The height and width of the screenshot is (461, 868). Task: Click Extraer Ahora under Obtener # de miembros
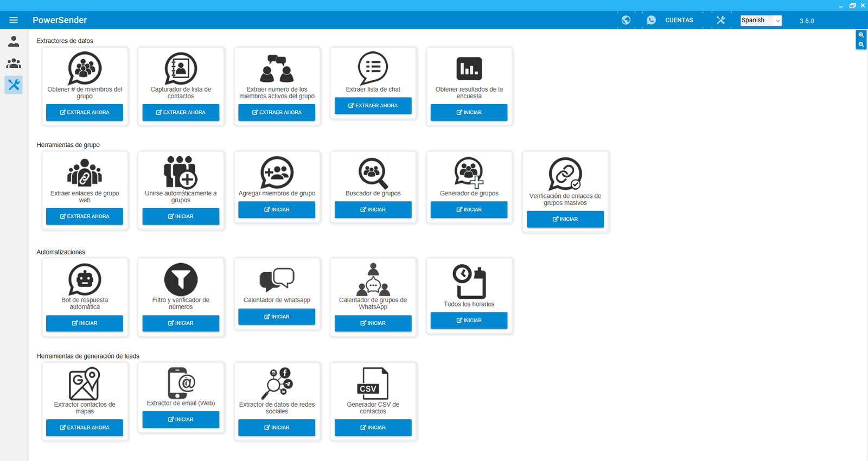[85, 112]
